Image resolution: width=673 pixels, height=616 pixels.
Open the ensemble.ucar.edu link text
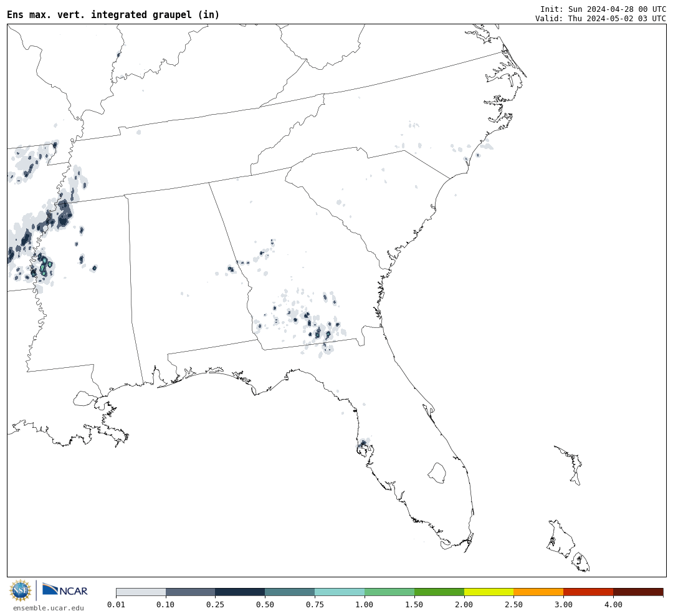pos(49,608)
